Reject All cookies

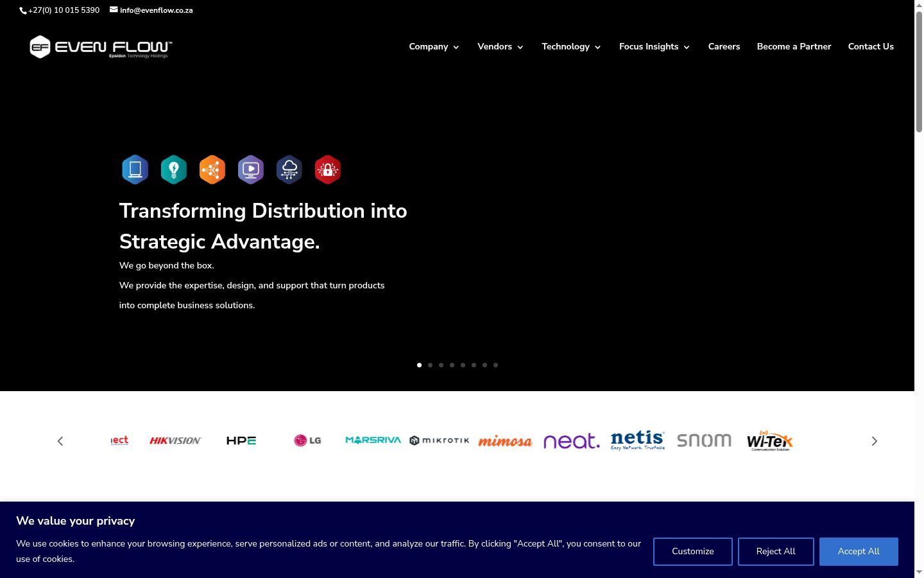click(x=776, y=552)
